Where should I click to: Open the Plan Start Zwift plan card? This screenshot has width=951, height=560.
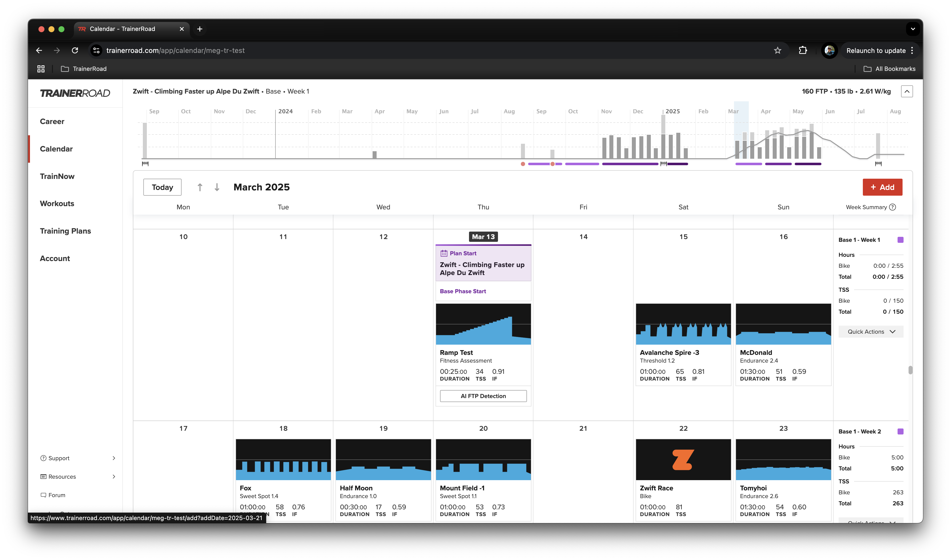coord(483,263)
